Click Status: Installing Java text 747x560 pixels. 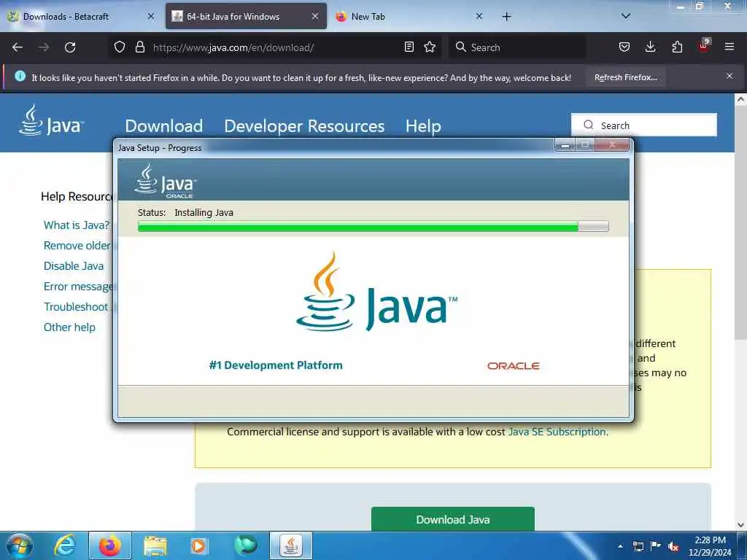coord(185,212)
